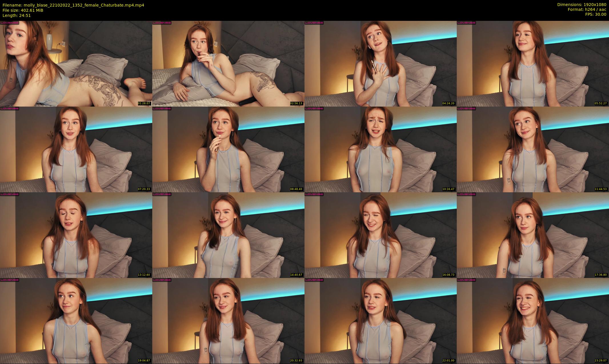Viewport: 609px width, 364px height.
Task: Click the Dimensions 1920x1080 header text
Action: (x=582, y=5)
